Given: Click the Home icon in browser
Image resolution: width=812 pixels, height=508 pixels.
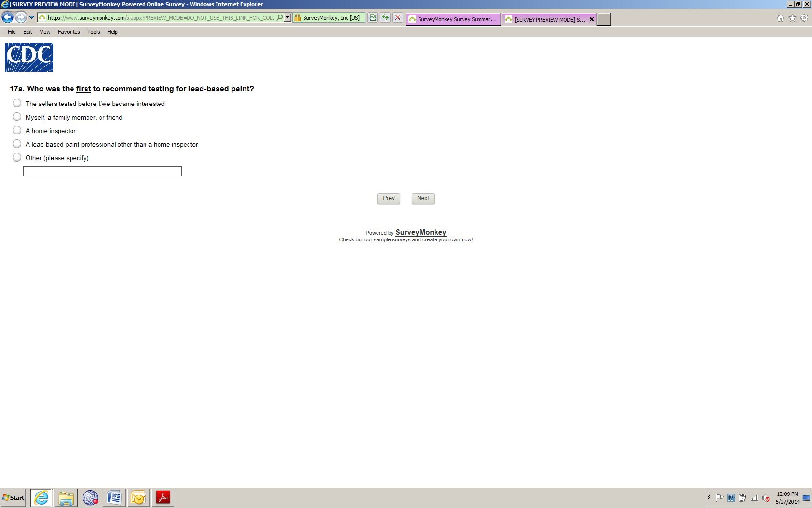Looking at the screenshot, I should (781, 18).
